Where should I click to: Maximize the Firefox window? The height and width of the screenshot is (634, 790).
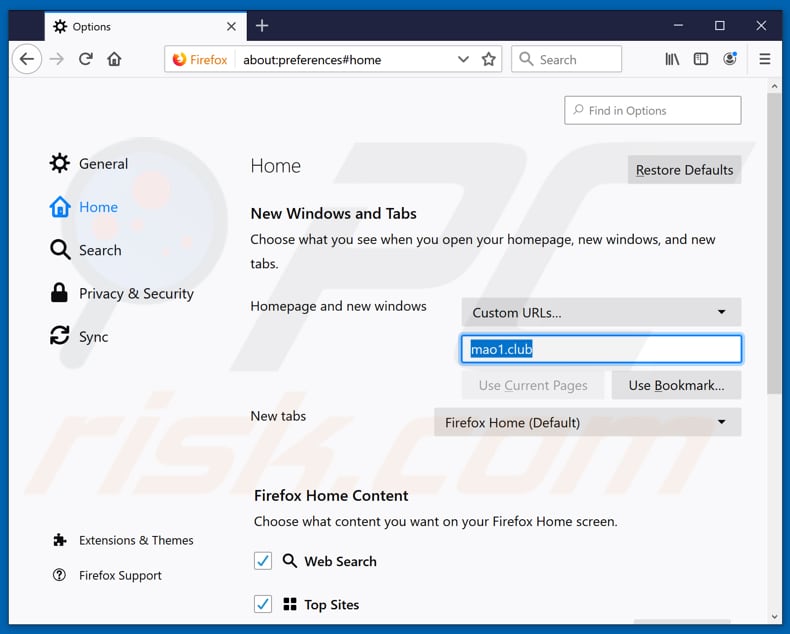pyautogui.click(x=719, y=25)
